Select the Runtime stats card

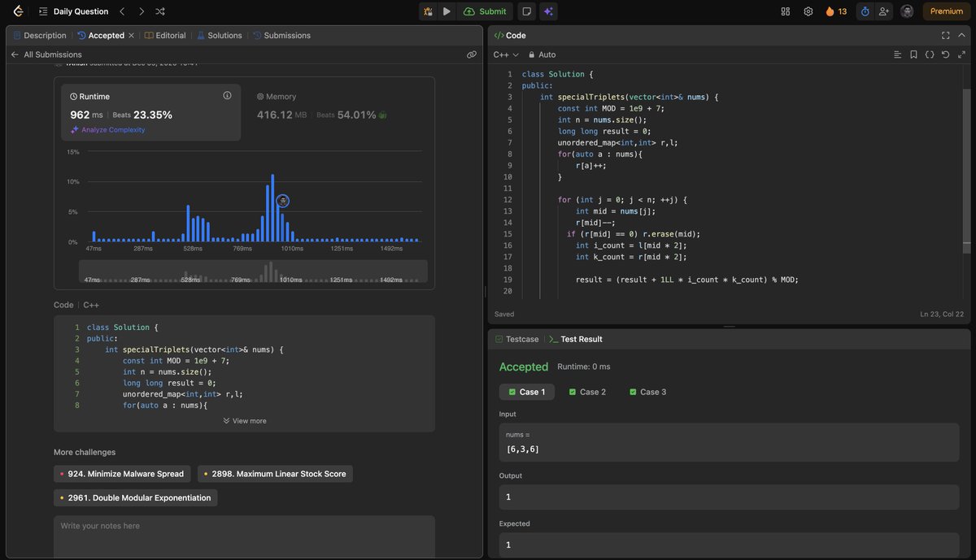[x=151, y=112]
